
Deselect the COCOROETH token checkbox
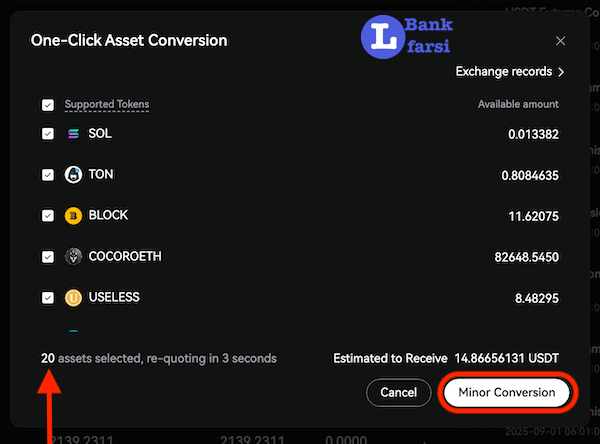click(48, 257)
